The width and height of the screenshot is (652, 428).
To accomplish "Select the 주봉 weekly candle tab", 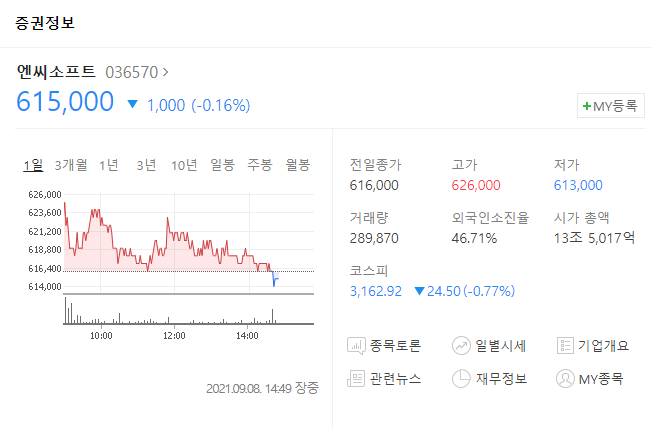I will (260, 165).
